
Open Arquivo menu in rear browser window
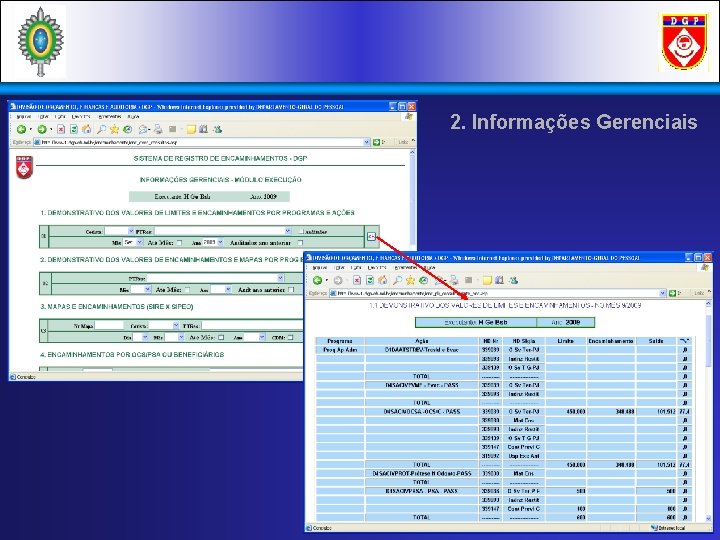pos(23,117)
